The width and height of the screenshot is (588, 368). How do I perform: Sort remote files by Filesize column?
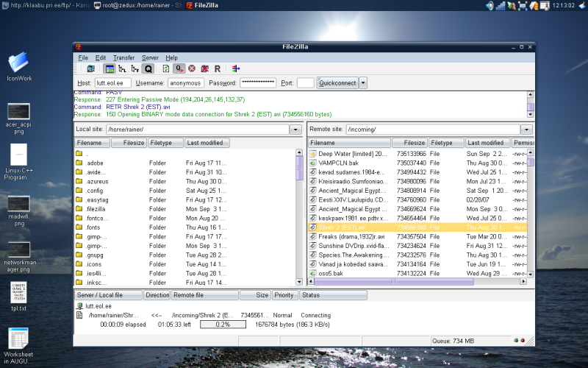point(409,143)
